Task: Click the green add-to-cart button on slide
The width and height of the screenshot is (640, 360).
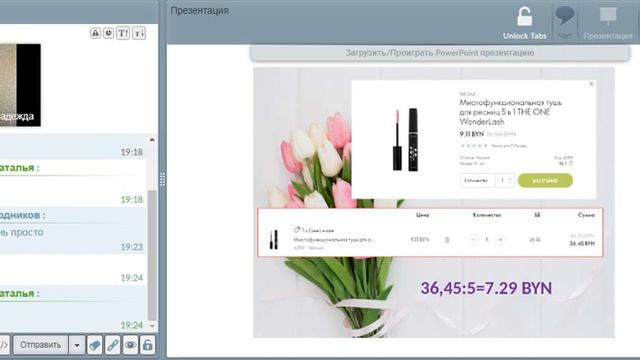Action: coord(545,180)
